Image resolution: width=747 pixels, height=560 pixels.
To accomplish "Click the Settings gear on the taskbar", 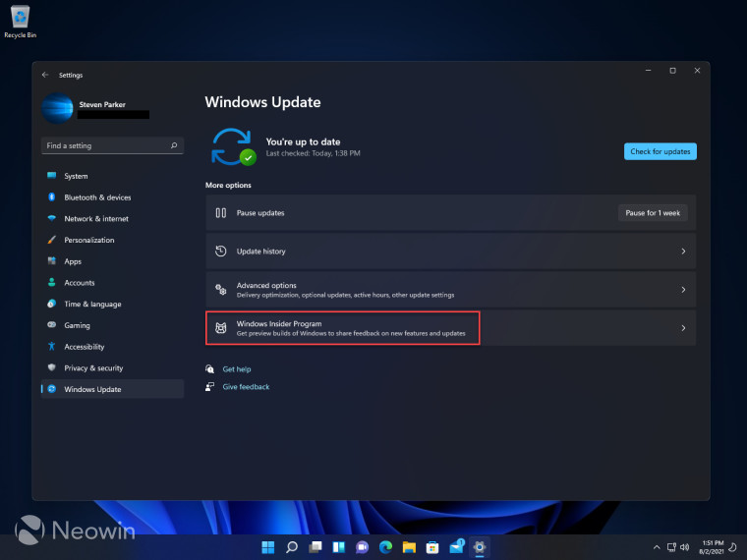I will 480,547.
